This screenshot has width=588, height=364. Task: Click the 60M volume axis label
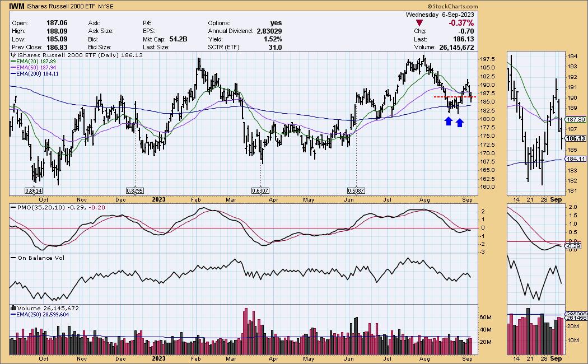(486, 318)
